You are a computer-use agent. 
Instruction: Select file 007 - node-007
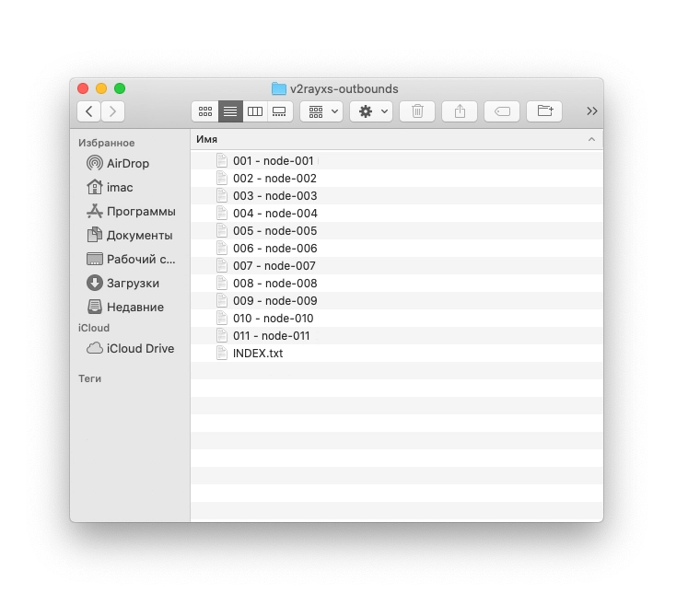point(397,266)
